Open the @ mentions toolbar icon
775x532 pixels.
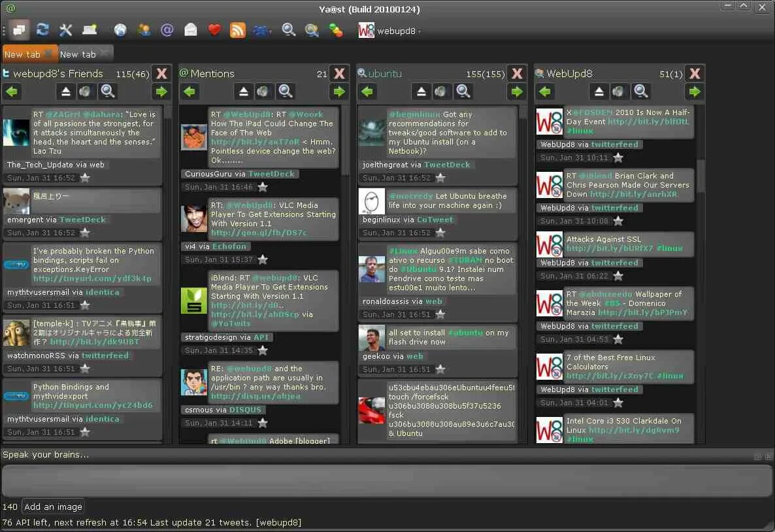point(167,29)
